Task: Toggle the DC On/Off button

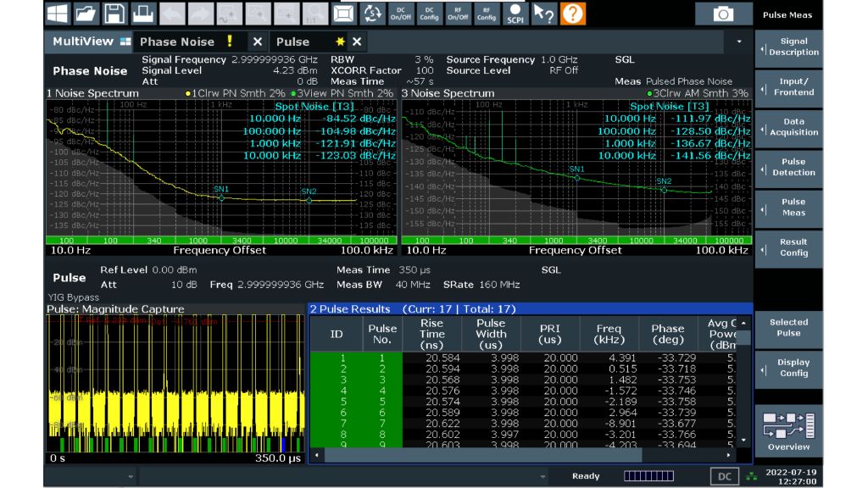Action: click(x=401, y=14)
